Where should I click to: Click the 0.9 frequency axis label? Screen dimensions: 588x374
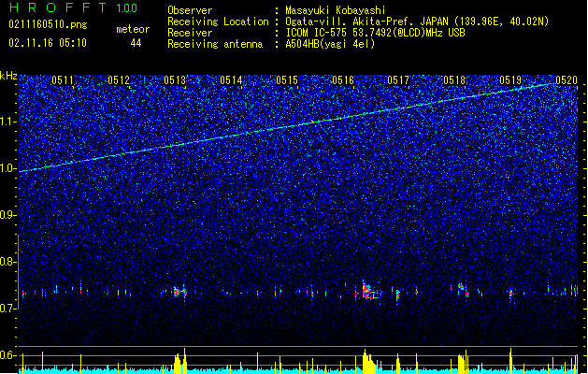pyautogui.click(x=8, y=215)
